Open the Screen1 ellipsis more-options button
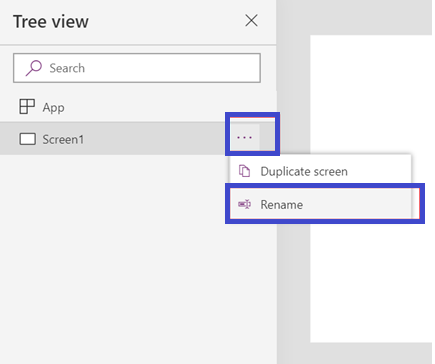Screen dimensions: 435x364 click(x=244, y=137)
